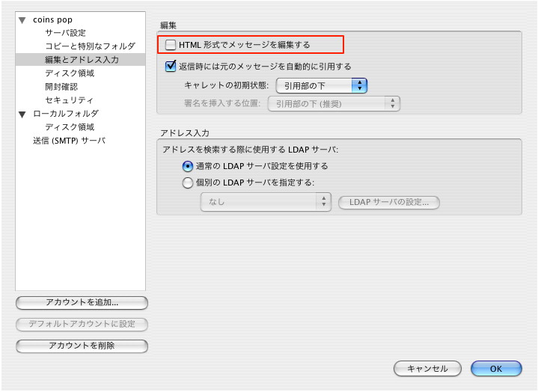Open 送信 (SMTP) サーバ settings

[69, 141]
